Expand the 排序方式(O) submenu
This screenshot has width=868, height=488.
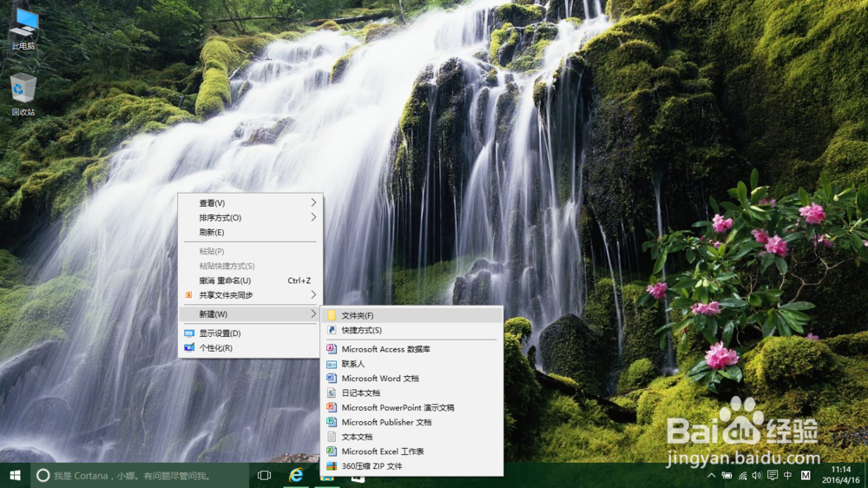pyautogui.click(x=250, y=218)
